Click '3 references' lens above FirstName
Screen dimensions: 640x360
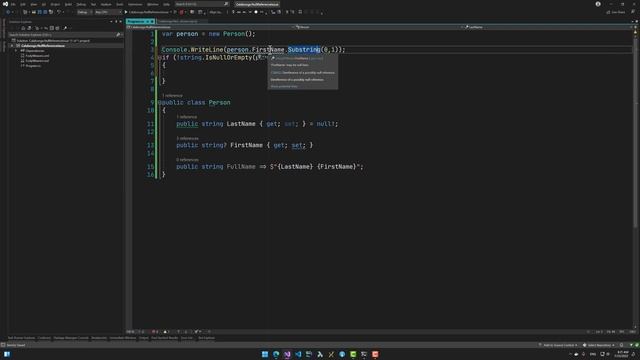pos(187,138)
